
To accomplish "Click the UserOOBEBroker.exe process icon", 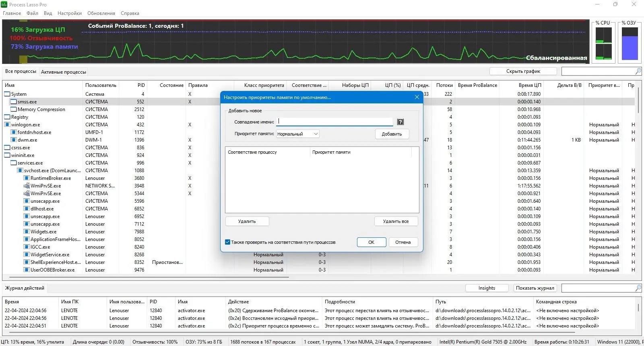I will click(27, 270).
